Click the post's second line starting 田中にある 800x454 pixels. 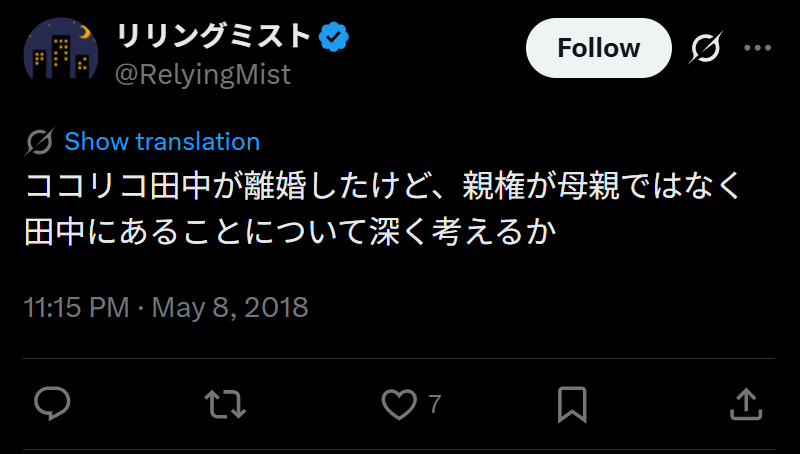point(290,233)
